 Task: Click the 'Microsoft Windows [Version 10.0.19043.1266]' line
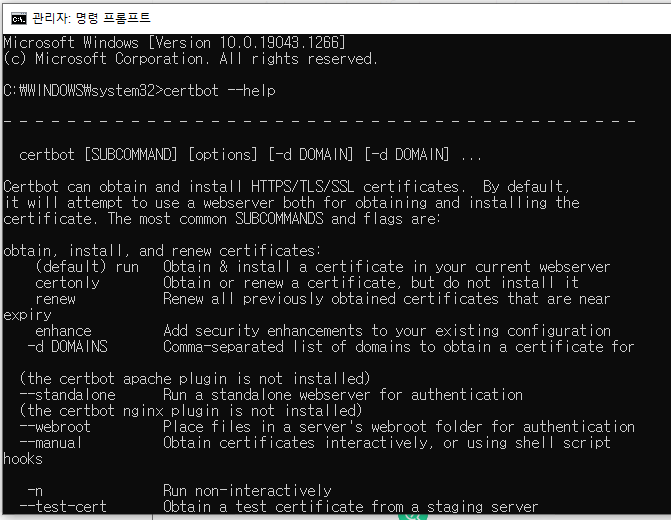[174, 43]
